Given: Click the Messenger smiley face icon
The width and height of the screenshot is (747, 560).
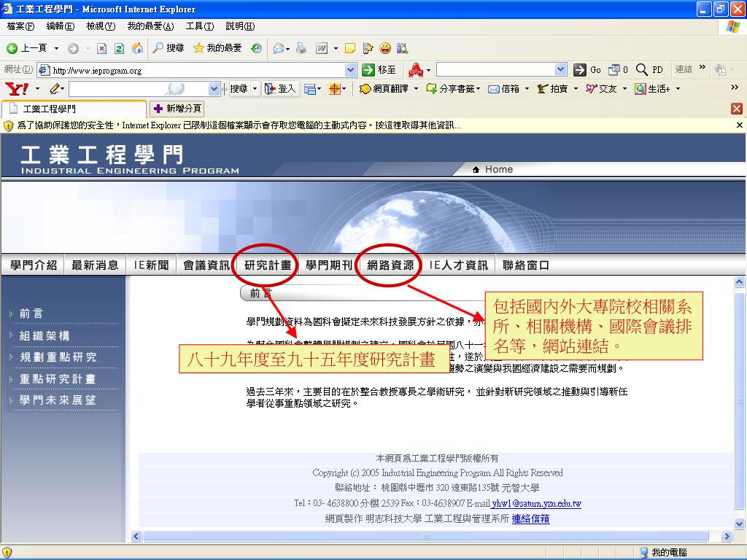Looking at the screenshot, I should [x=385, y=48].
